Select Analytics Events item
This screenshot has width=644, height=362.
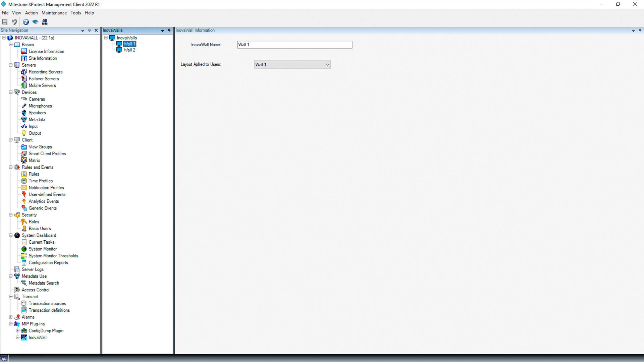coord(44,201)
